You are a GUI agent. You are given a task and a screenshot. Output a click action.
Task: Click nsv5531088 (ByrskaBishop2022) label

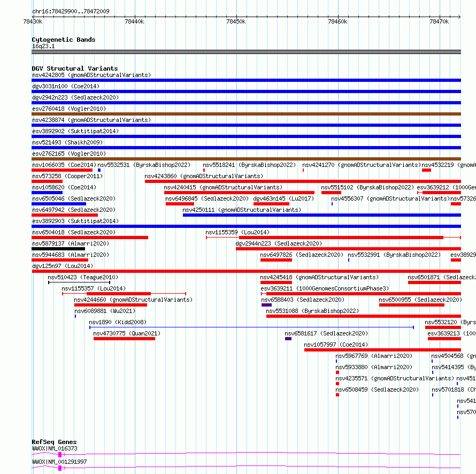click(x=312, y=311)
